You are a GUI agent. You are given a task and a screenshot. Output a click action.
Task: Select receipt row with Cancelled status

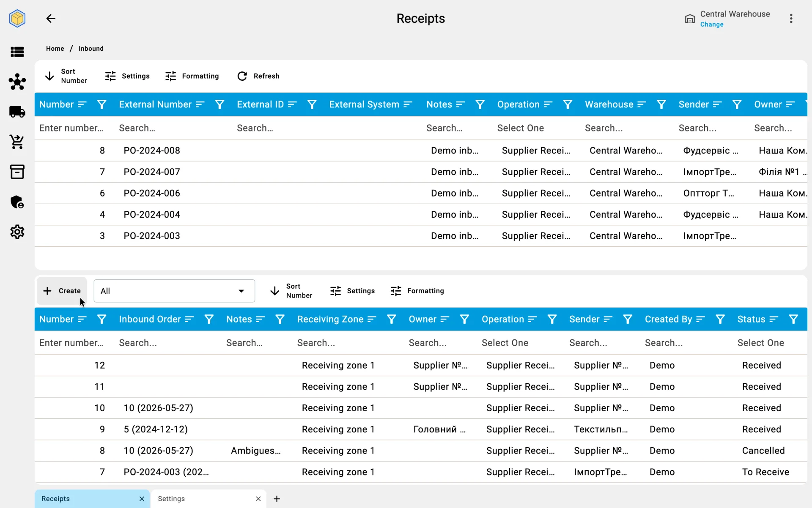[x=421, y=451]
